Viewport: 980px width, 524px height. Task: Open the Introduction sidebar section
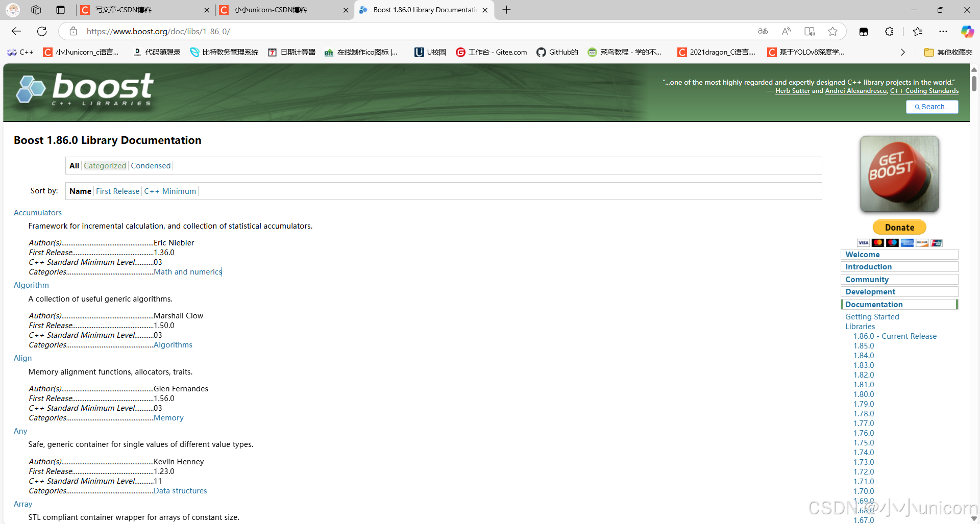click(899, 267)
